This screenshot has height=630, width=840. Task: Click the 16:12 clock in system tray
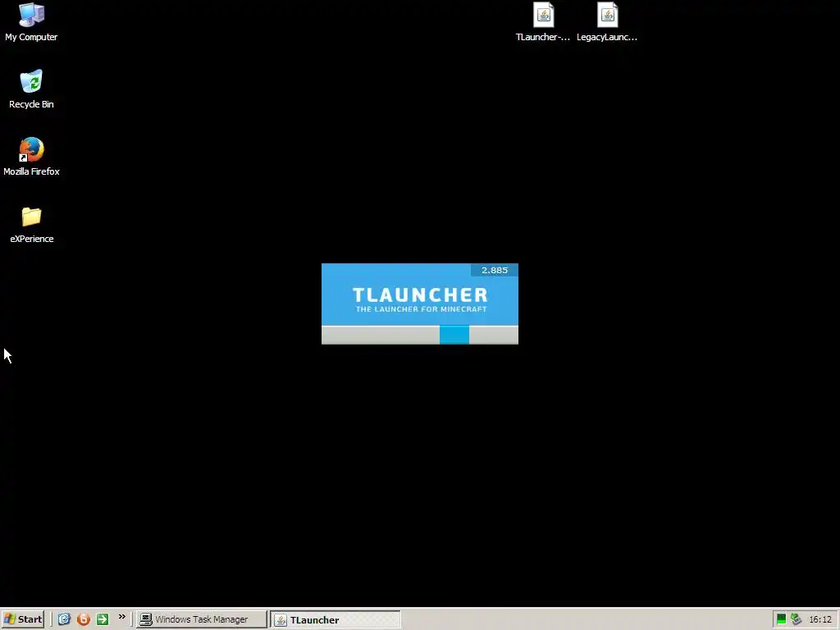click(x=820, y=619)
